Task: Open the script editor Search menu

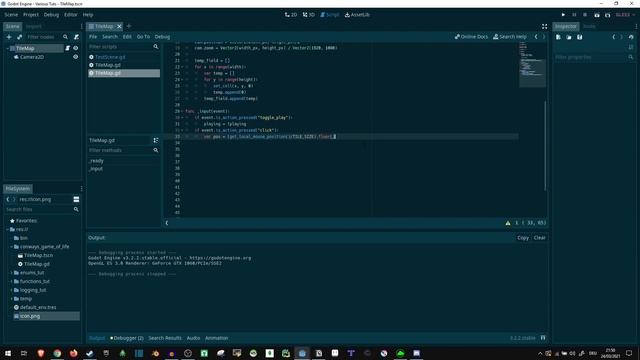Action: (x=110, y=37)
